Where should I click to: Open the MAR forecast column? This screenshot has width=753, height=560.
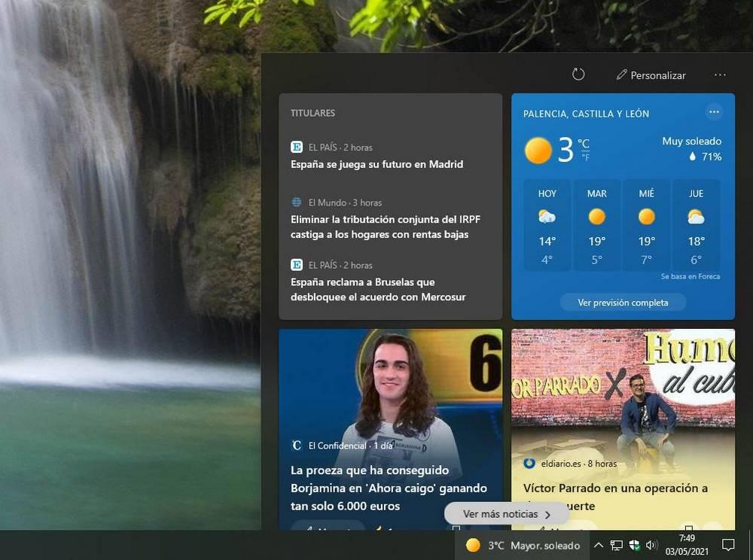pos(597,226)
